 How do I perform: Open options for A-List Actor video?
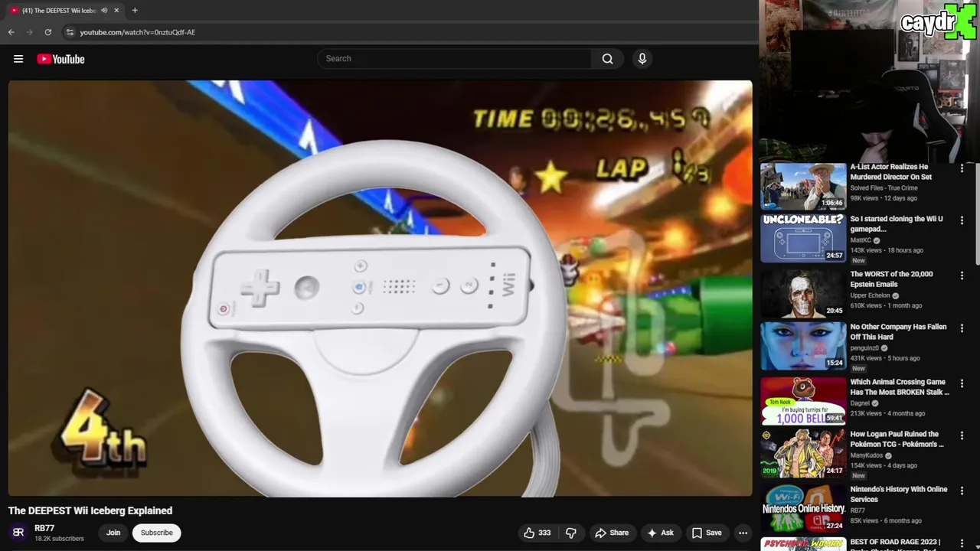[x=962, y=168]
